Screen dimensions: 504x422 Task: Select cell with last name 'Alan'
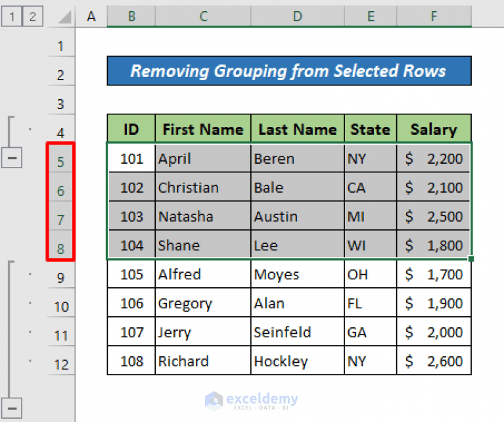[298, 302]
